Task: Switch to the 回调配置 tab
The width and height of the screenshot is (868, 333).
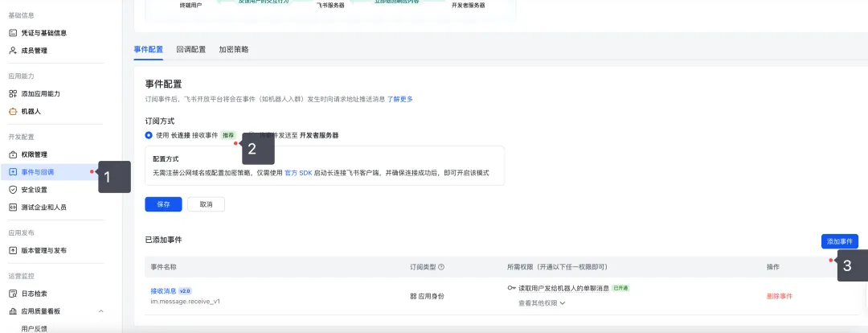Action: 191,49
